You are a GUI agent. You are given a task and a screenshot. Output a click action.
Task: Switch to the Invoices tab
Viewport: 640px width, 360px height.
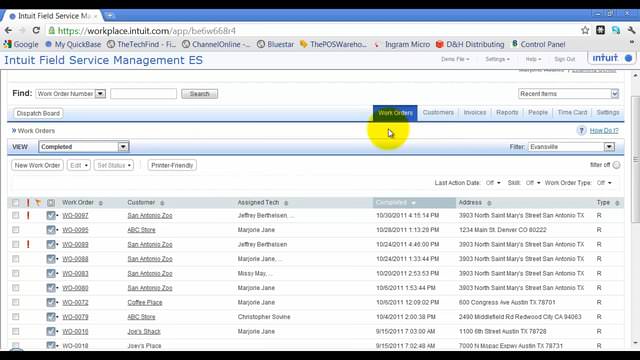tap(475, 113)
